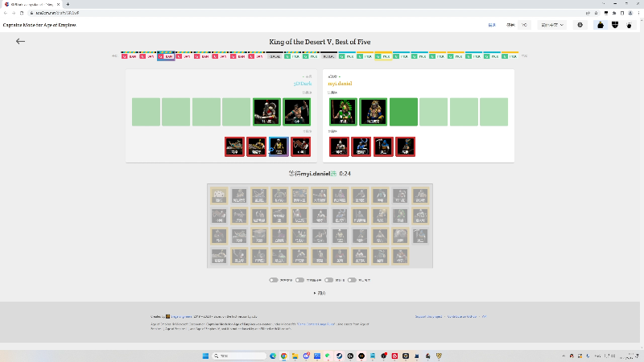Open the language selection dropdown in the header
Screen dimensions: 644x362
tap(552, 25)
